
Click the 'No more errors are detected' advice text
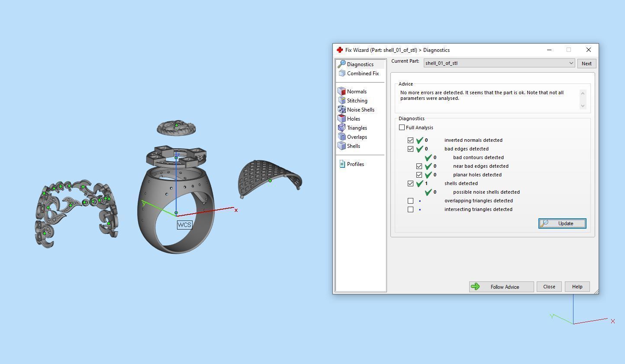click(x=482, y=96)
